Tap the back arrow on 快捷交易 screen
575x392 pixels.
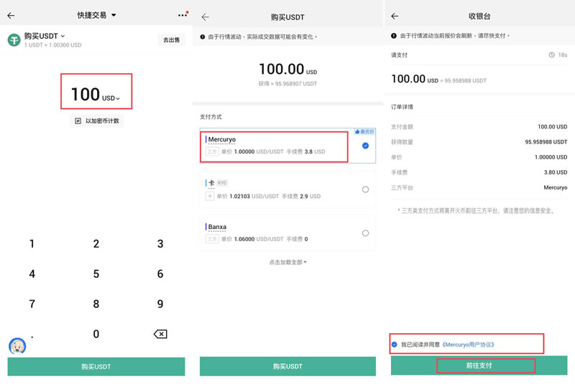click(11, 15)
